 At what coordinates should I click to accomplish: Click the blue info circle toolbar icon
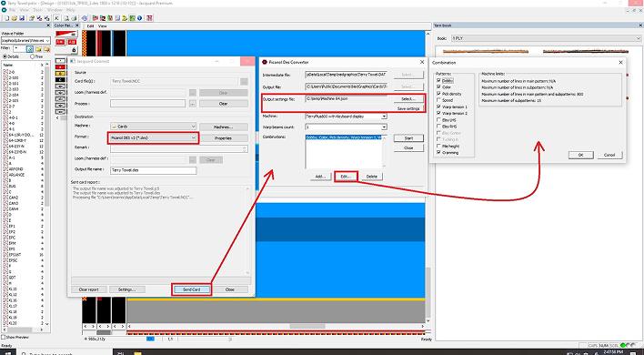coord(140,18)
